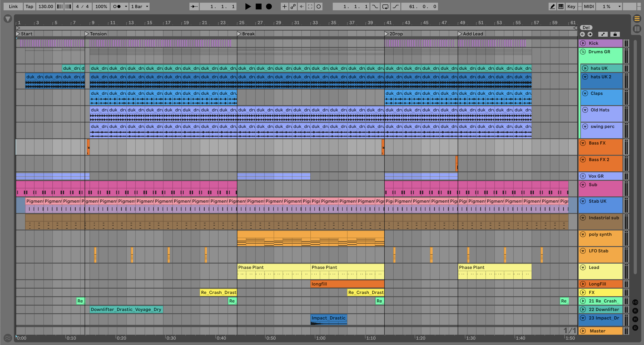Image resolution: width=644 pixels, height=345 pixels.
Task: Click the Automation Arm icon
Action: coord(293,6)
